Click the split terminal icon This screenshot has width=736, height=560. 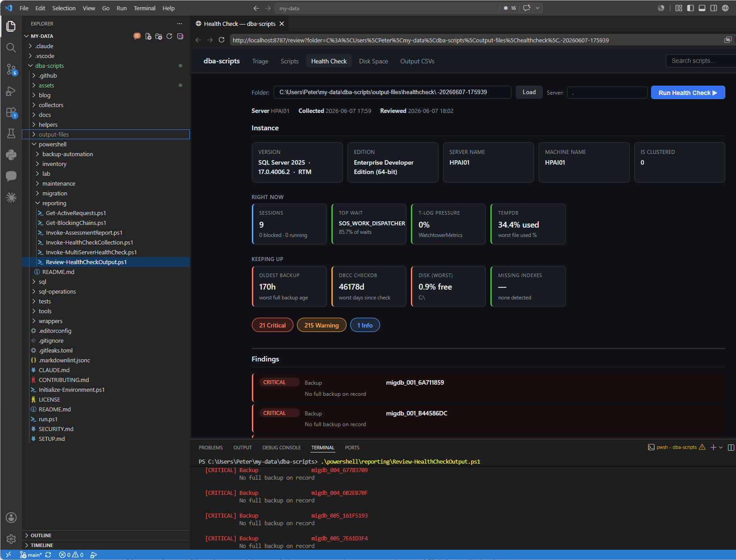point(731,447)
